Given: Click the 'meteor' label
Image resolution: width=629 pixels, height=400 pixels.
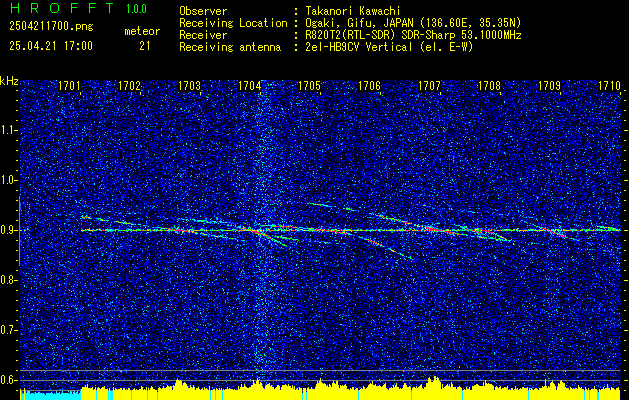Looking at the screenshot, I should 142,32.
